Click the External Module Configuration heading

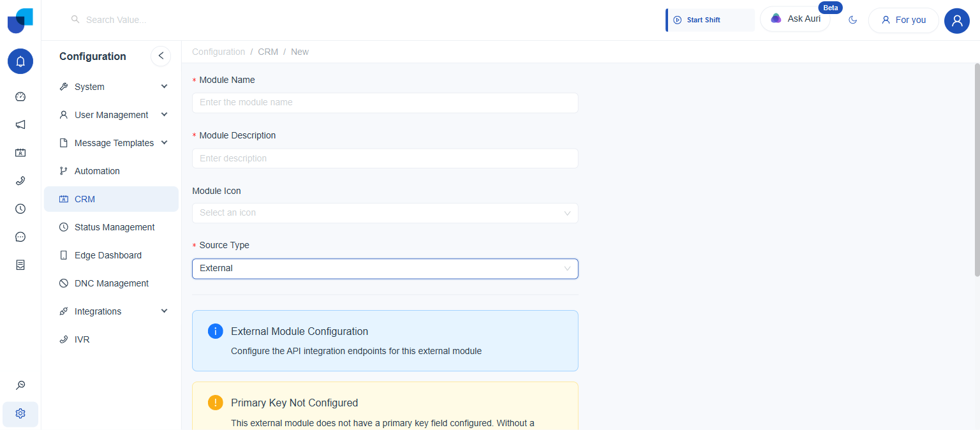(x=299, y=332)
